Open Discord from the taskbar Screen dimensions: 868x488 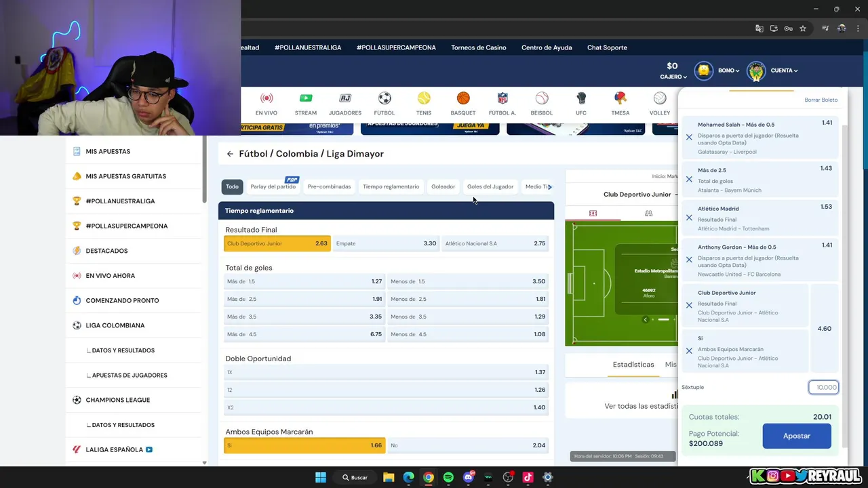click(x=468, y=477)
